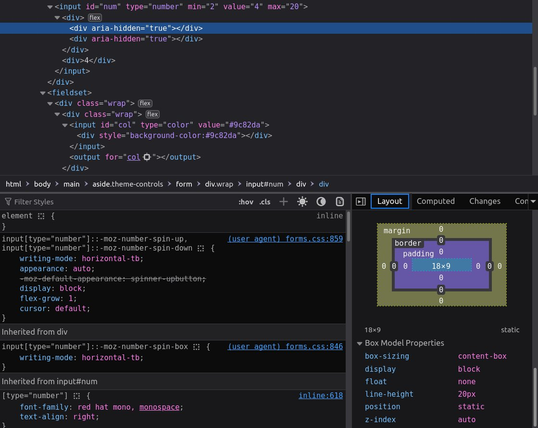Switch to the Computed tab
The height and width of the screenshot is (428, 538).
pos(435,201)
